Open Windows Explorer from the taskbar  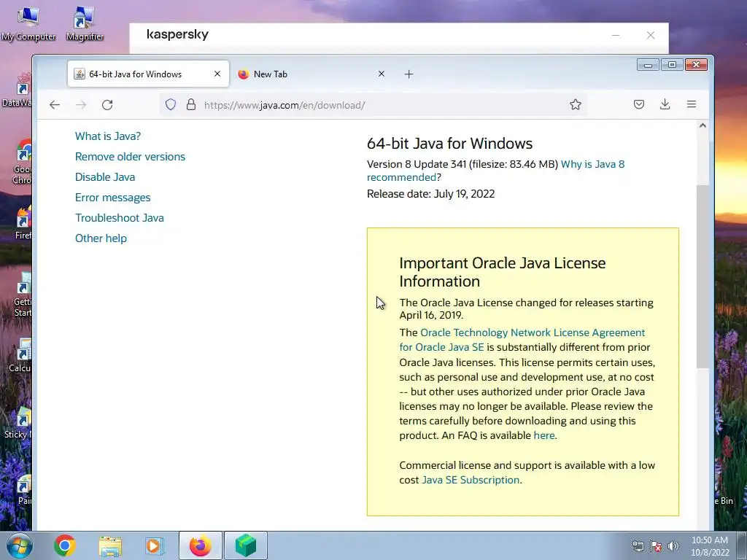pyautogui.click(x=110, y=546)
